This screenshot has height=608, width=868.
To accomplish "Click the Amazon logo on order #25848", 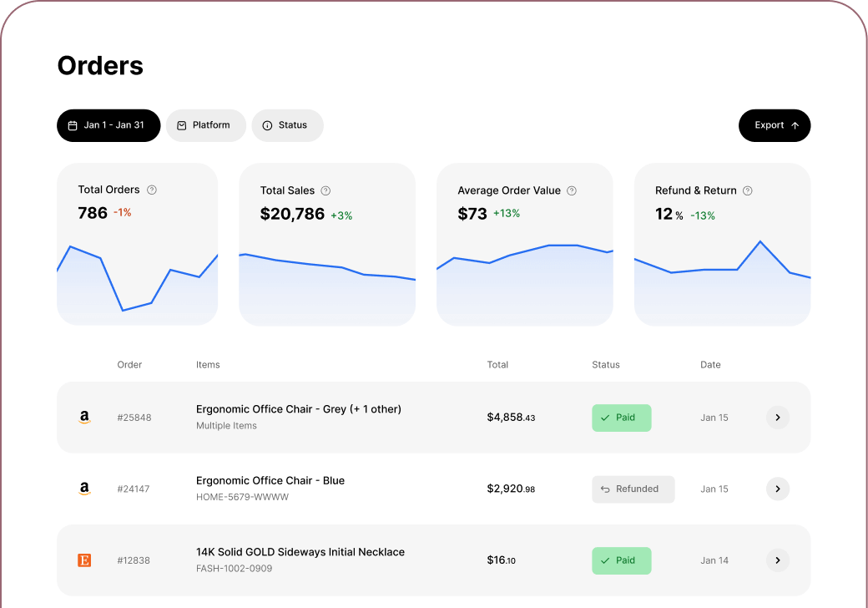I will click(x=84, y=418).
